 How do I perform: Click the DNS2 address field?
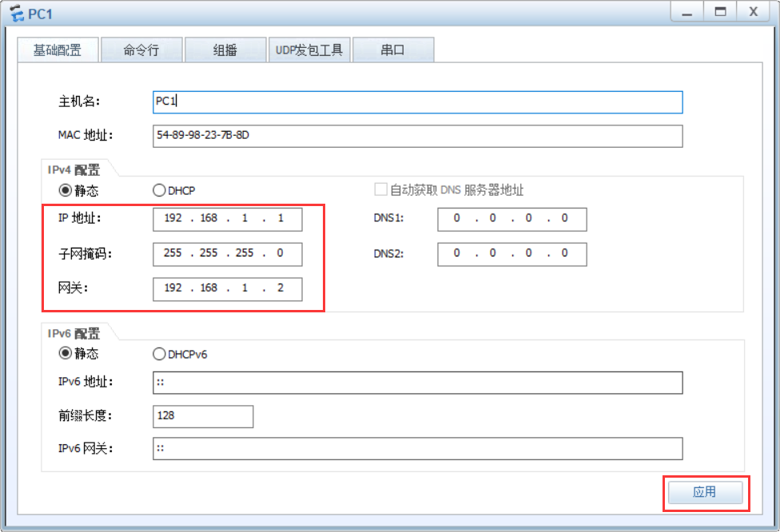511,254
